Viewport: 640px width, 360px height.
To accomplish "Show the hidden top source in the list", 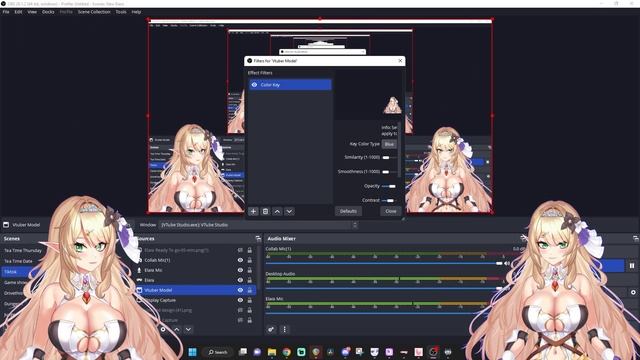I will [x=240, y=250].
